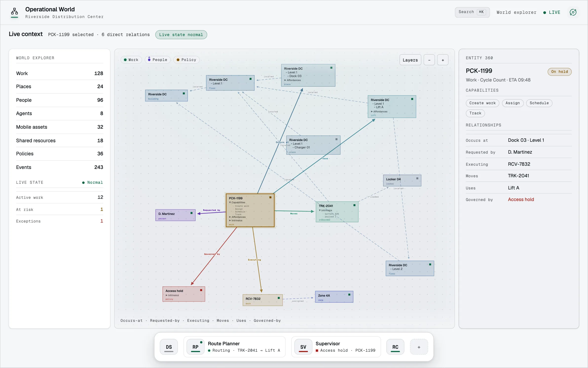Click the Live state normal badge
The width and height of the screenshot is (588, 368).
pos(181,35)
